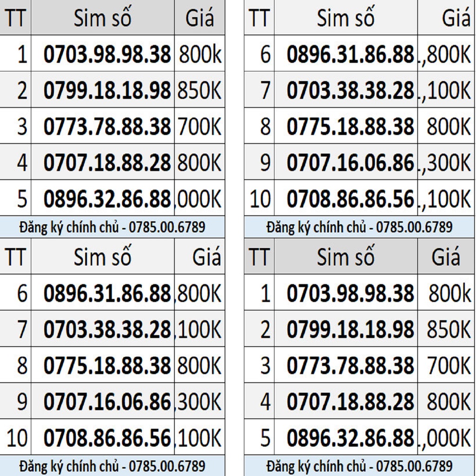Select 0896.31.86.88 in the top-right table
The width and height of the screenshot is (476, 476).
[350, 55]
